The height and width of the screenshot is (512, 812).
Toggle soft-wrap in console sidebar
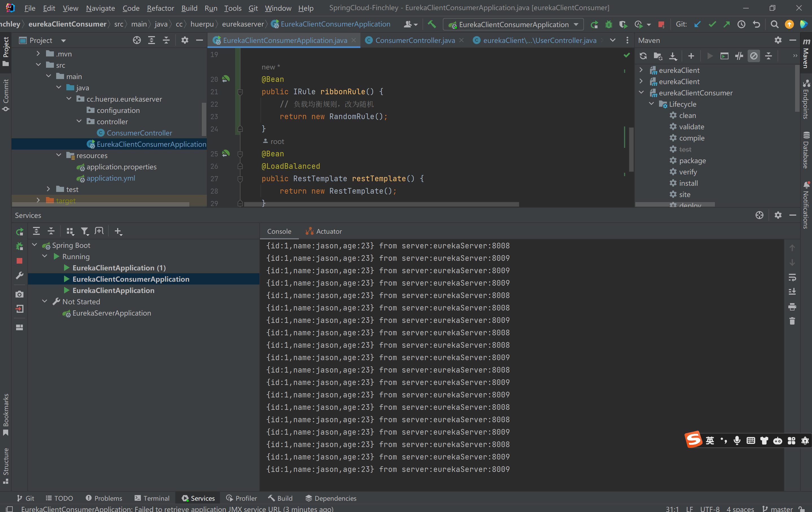pos(792,277)
